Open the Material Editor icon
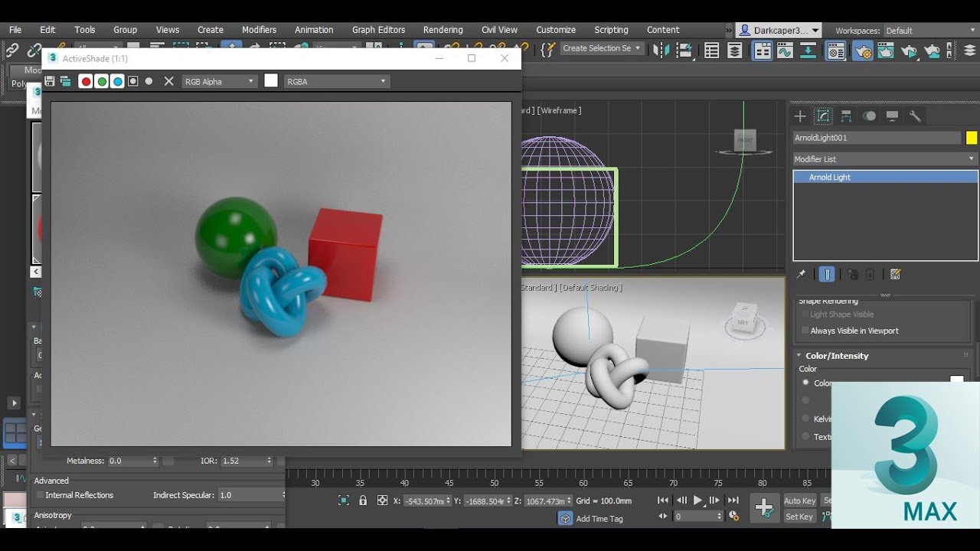 (x=835, y=51)
